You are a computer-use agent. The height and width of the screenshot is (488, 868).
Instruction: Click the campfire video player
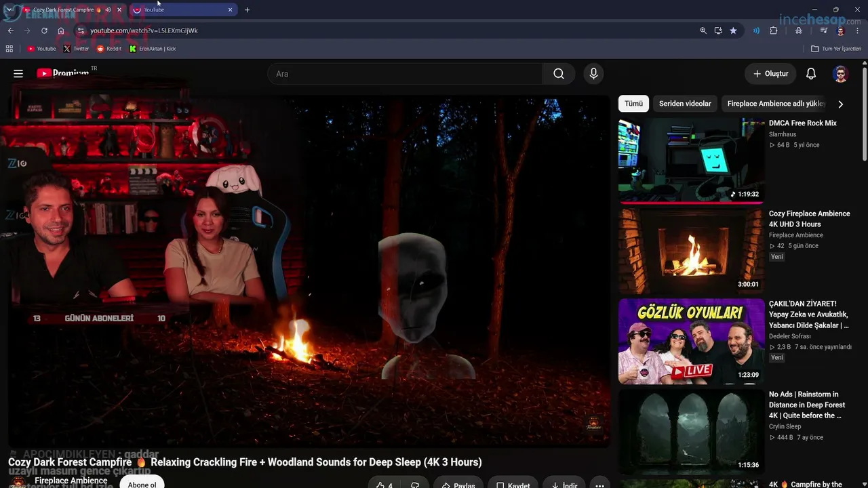click(309, 271)
